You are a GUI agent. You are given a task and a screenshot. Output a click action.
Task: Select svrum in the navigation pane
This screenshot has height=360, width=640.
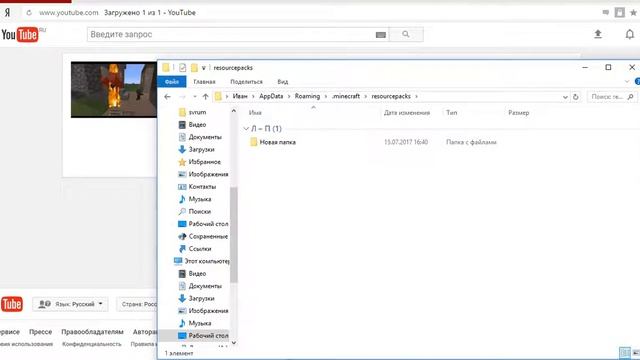[192, 112]
